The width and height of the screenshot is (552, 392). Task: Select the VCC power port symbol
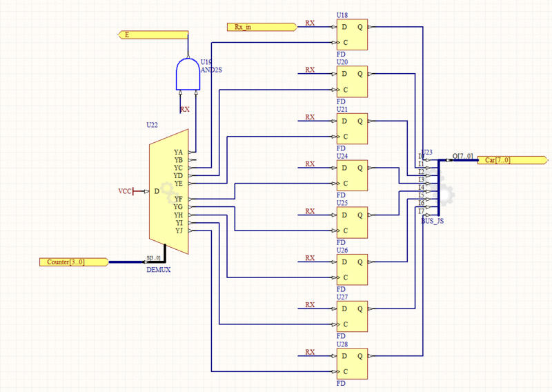coord(127,190)
